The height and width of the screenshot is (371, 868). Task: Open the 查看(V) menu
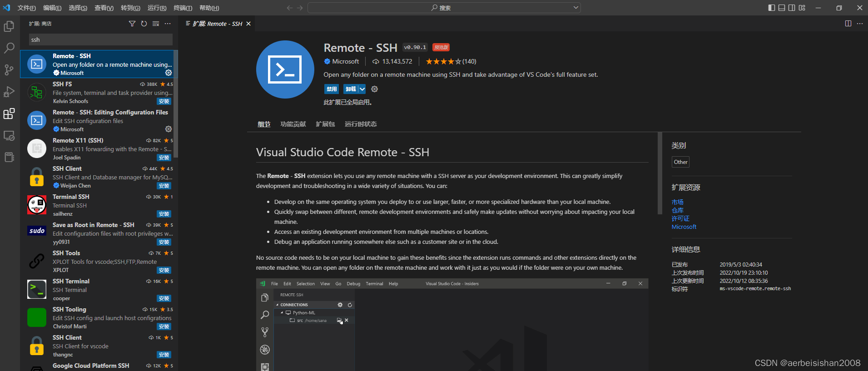(x=104, y=8)
